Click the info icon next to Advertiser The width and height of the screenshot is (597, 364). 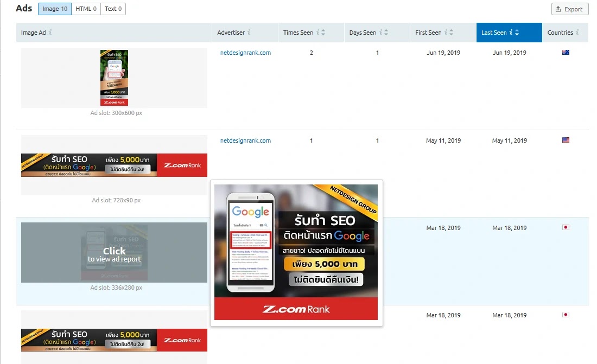(249, 33)
